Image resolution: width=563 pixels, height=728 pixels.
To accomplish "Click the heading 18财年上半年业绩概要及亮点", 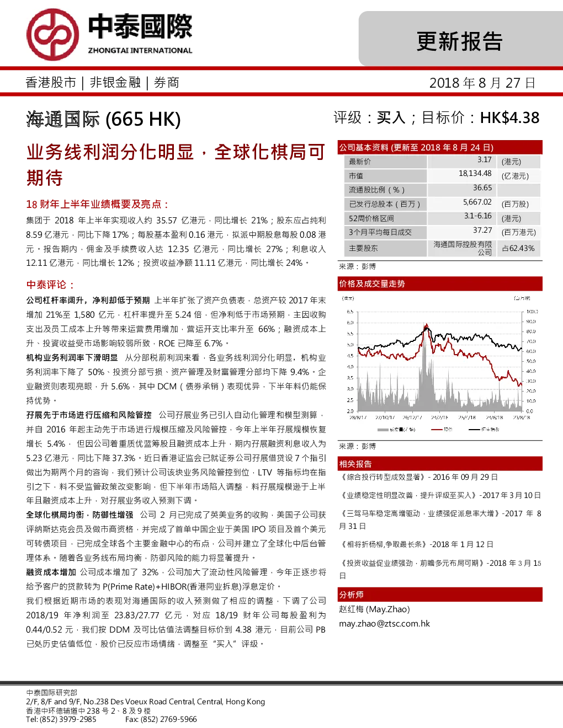I will pos(97,204).
